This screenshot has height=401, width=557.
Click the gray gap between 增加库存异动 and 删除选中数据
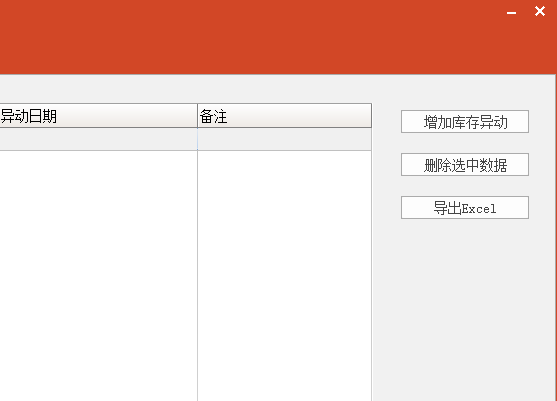[465, 143]
